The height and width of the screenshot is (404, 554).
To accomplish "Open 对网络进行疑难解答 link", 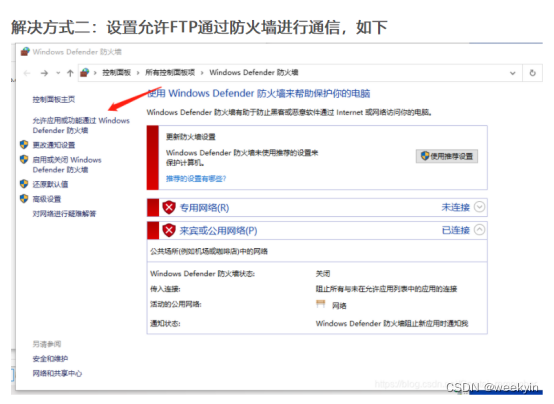I will point(64,213).
